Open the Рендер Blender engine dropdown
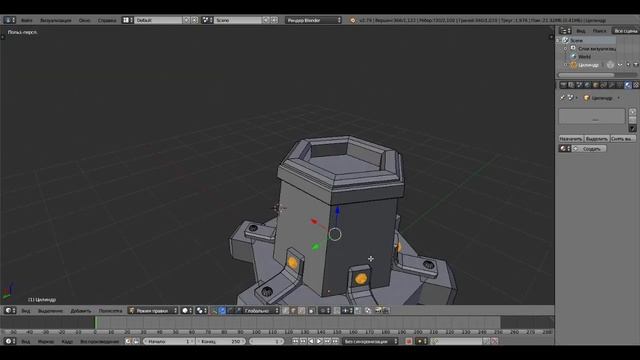The width and height of the screenshot is (640, 360). click(313, 20)
